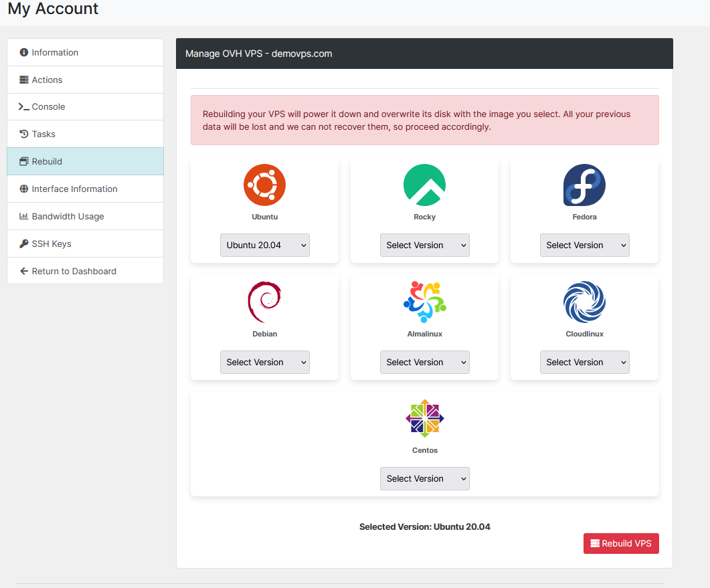710x588 pixels.
Task: Click the server icon beside Actions
Action: (24, 80)
